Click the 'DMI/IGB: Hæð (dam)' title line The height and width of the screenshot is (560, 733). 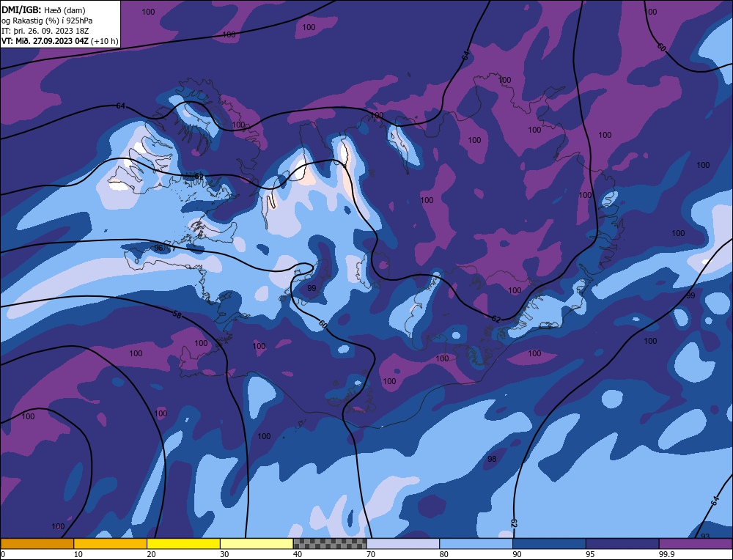tap(43, 10)
